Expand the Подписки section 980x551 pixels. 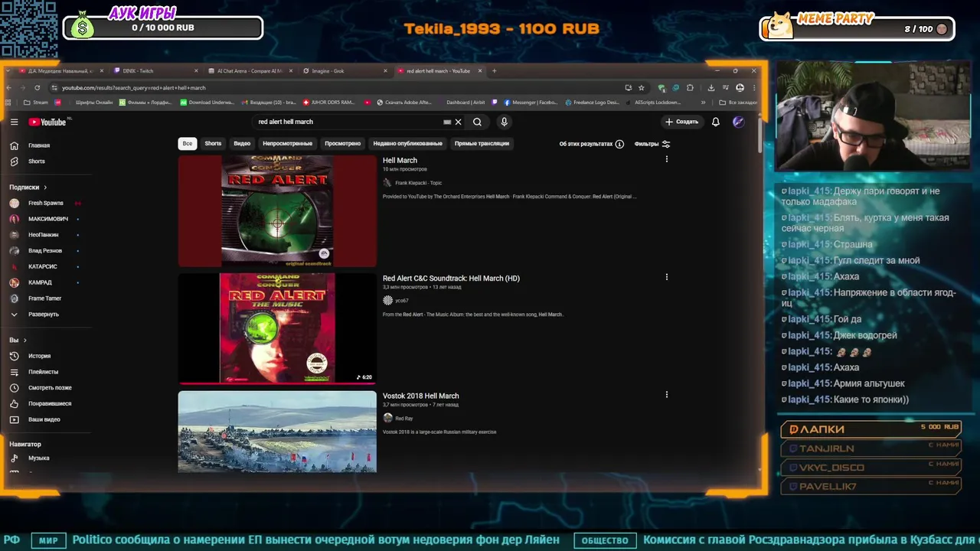[x=28, y=187]
